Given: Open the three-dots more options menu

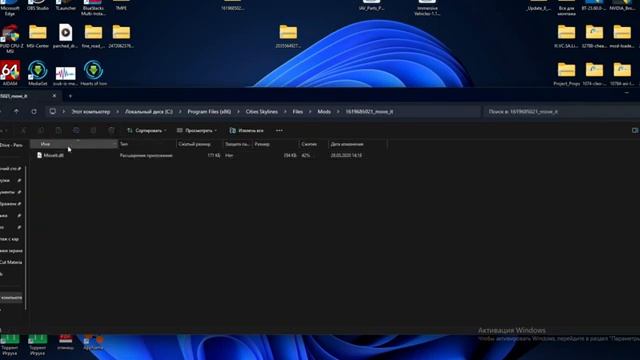Looking at the screenshot, I should click(279, 131).
